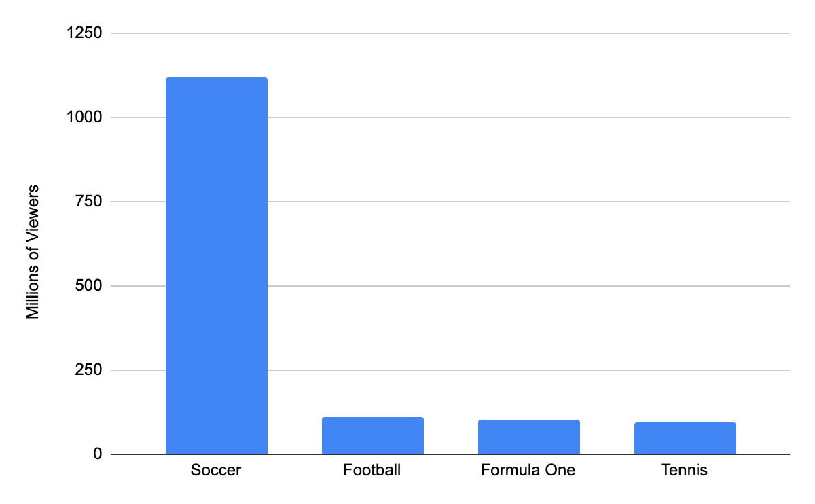Click the Football x-axis label

tap(372, 470)
